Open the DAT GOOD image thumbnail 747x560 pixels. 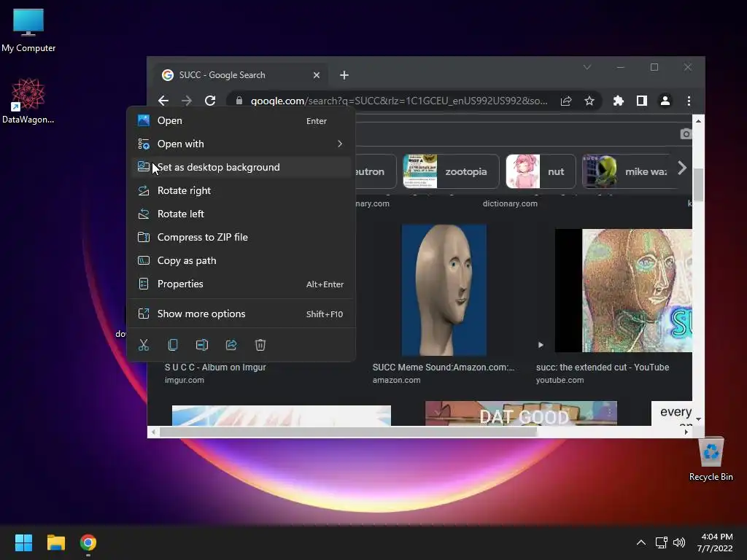tap(521, 413)
